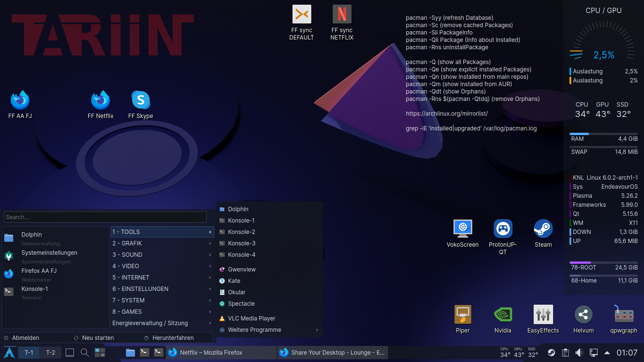Select Konsole-1 in the Tools submenu
Viewport: 644px width, 362px height.
coord(269,221)
